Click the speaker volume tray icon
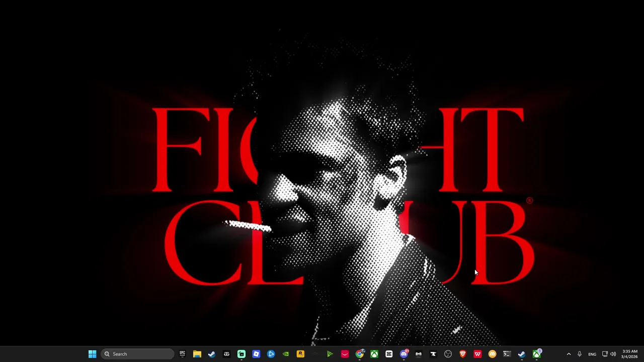 tap(613, 354)
